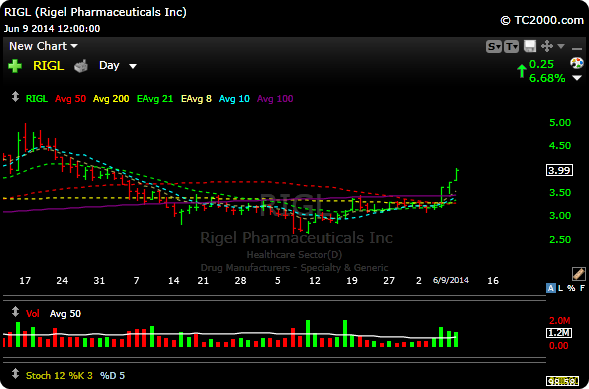Expand white arrow below color palette
Viewport: 589px width, 389px height.
[x=577, y=78]
